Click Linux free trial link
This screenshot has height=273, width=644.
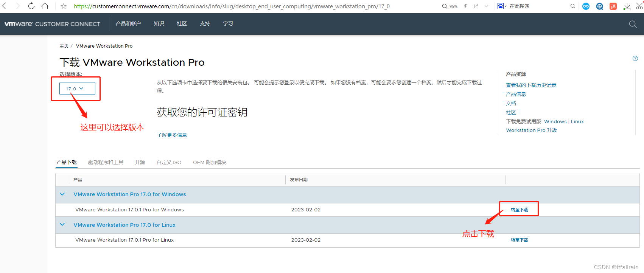point(577,121)
